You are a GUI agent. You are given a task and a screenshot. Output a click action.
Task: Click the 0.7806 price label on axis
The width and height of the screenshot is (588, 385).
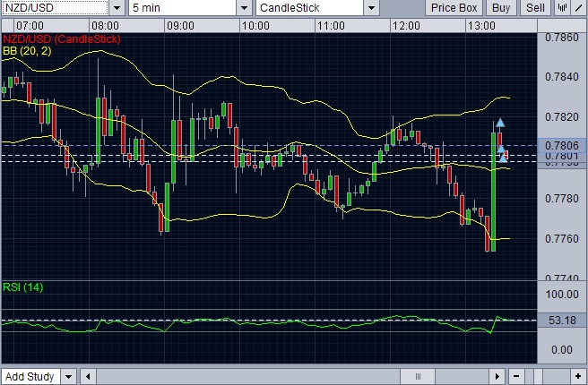point(561,145)
